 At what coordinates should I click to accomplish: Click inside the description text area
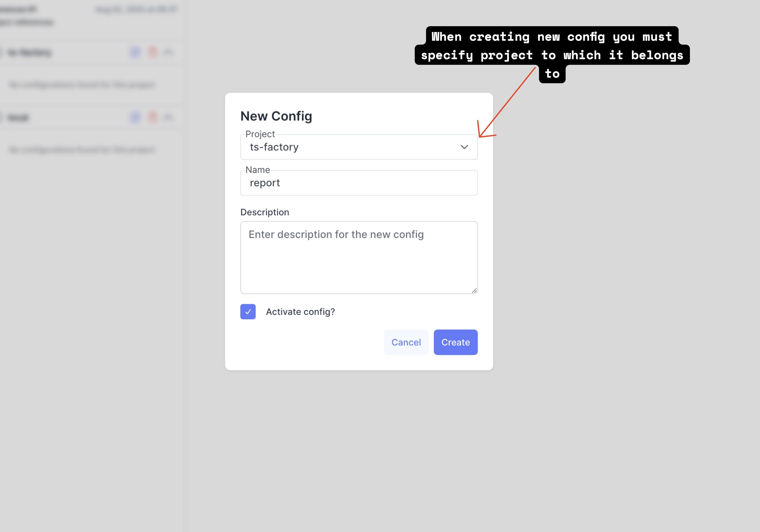[x=359, y=257]
